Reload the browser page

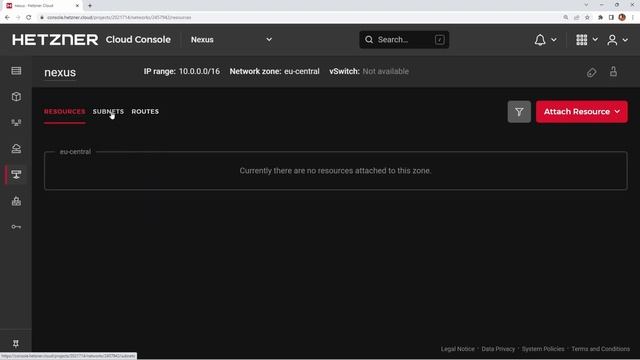pyautogui.click(x=29, y=18)
